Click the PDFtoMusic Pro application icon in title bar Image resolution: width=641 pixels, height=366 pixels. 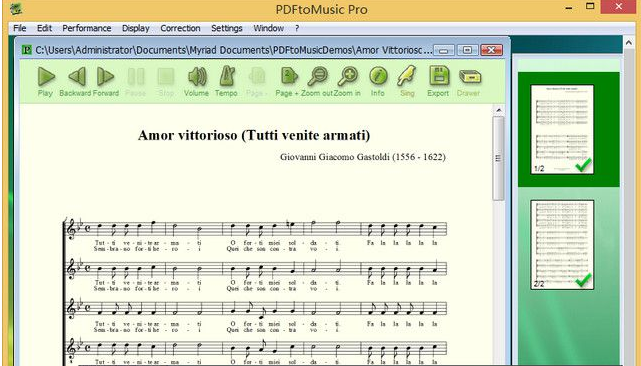(16, 9)
